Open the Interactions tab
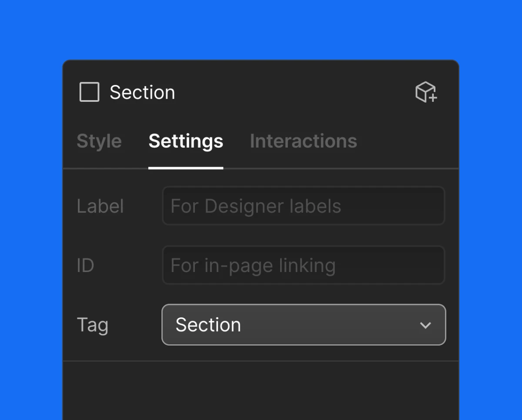 click(x=303, y=141)
